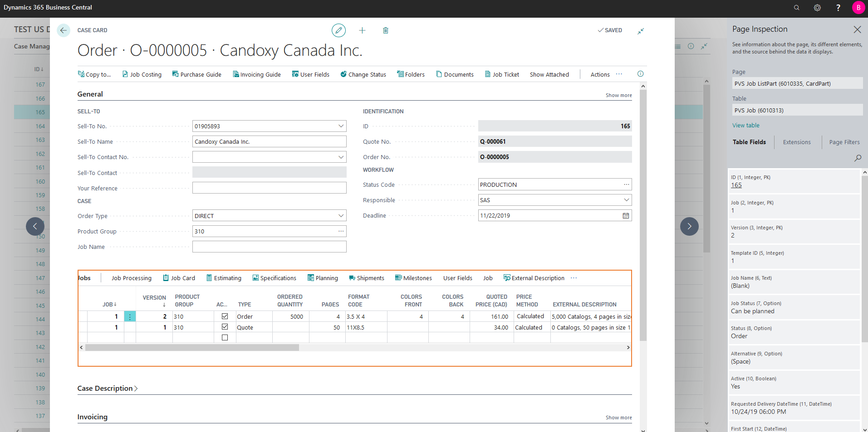Click the search icon in Page Inspection
Image resolution: width=868 pixels, height=432 pixels.
point(858,158)
